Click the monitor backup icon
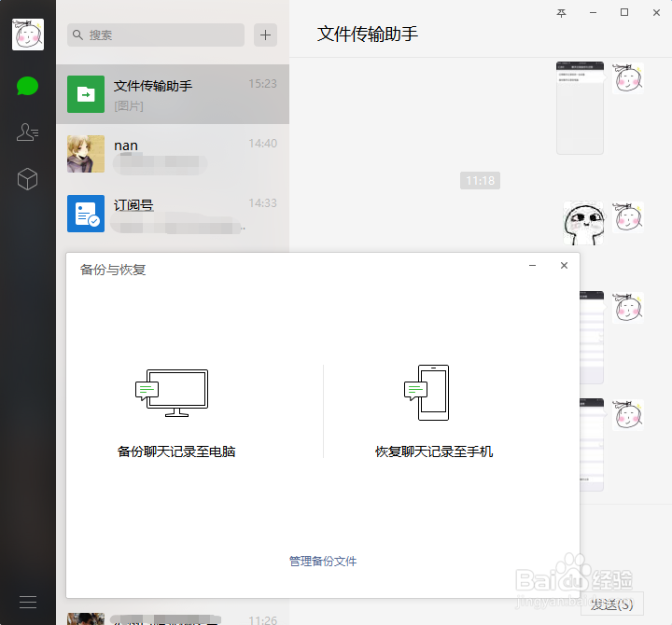Screen dimensions: 672x625 (172, 393)
